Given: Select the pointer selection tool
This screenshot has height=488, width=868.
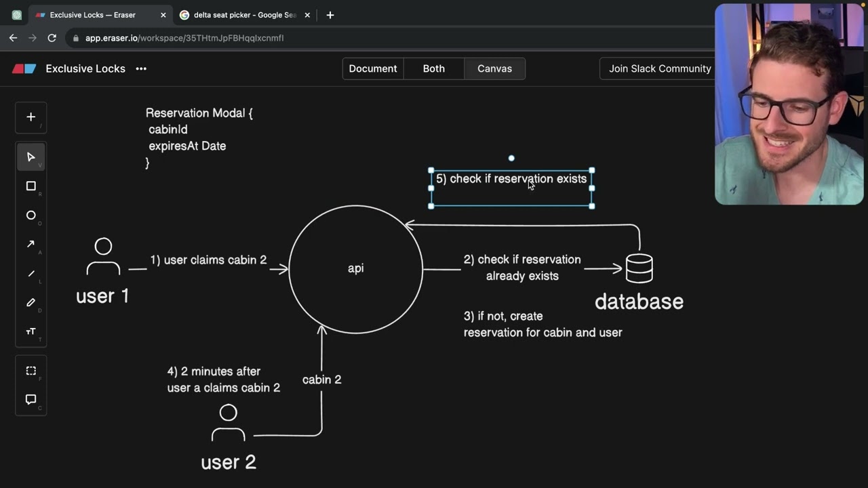Looking at the screenshot, I should pyautogui.click(x=31, y=157).
